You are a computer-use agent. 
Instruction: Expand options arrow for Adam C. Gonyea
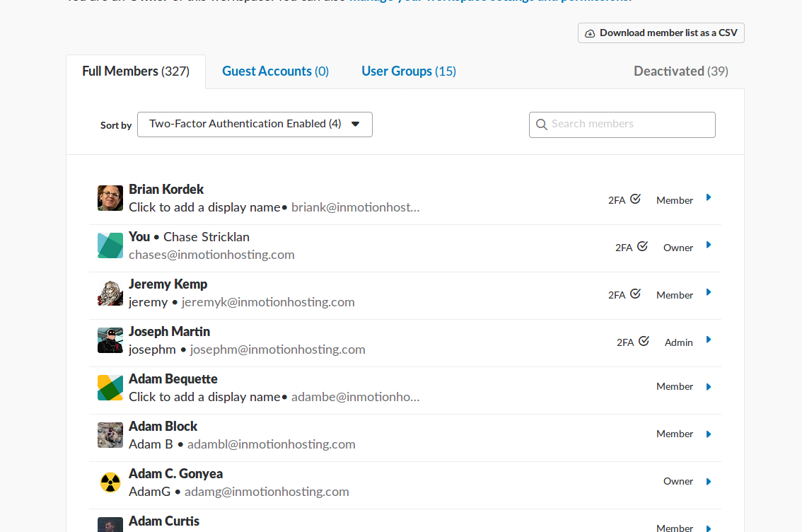[709, 482]
